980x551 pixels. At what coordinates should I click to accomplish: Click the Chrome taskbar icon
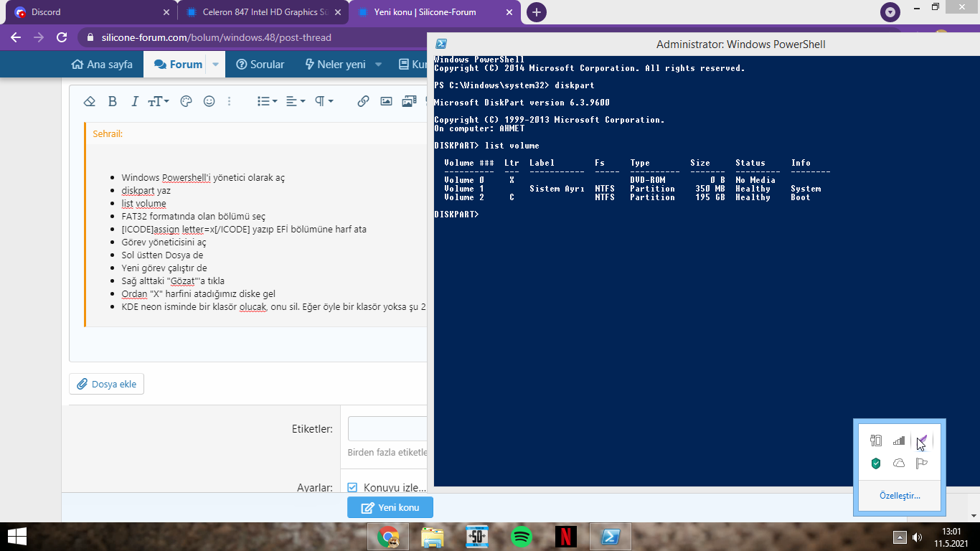(388, 537)
